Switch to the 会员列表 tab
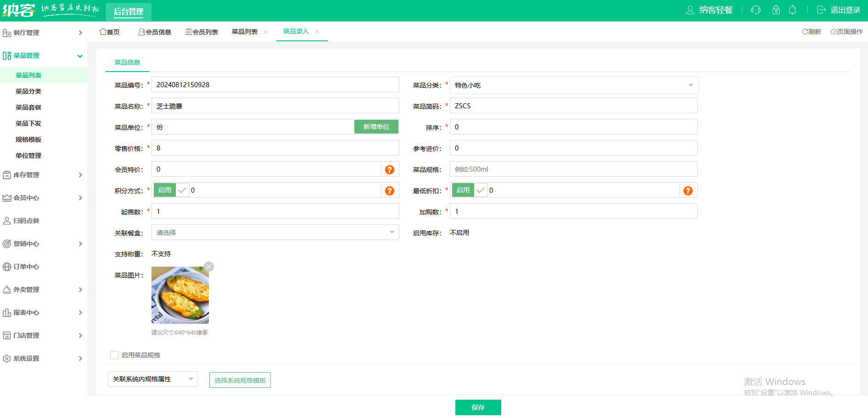Viewport: 868px width, 418px height. 202,32
